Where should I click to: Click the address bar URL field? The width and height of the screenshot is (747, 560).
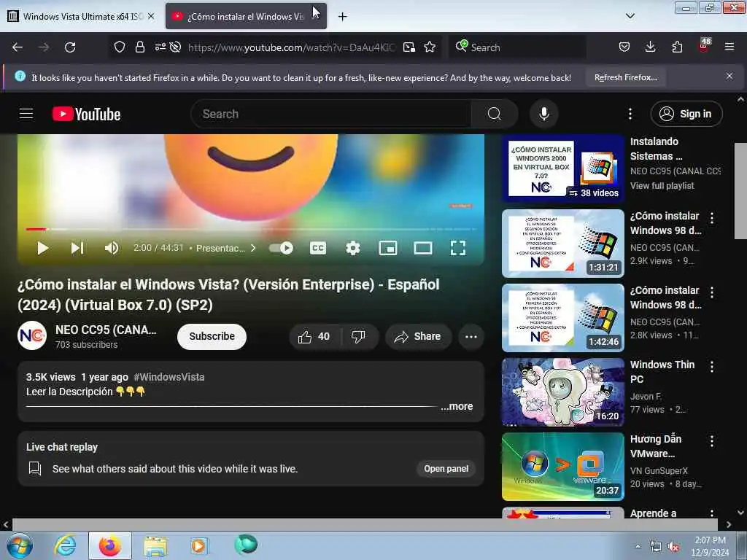(x=291, y=47)
